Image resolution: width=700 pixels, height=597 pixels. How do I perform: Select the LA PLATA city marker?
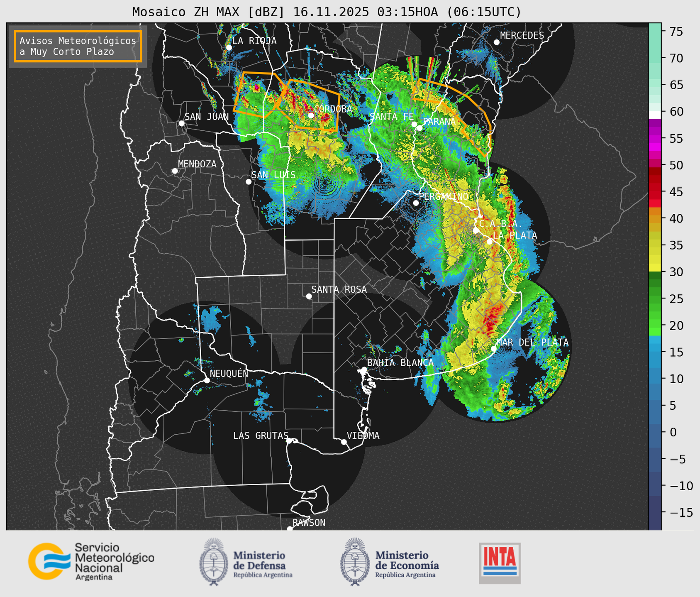click(490, 242)
